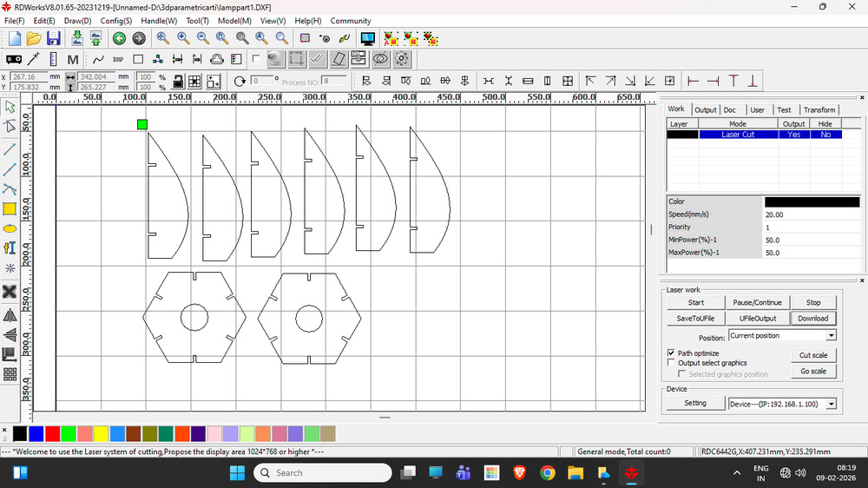Click the red align-to-top edge icon

(733, 81)
